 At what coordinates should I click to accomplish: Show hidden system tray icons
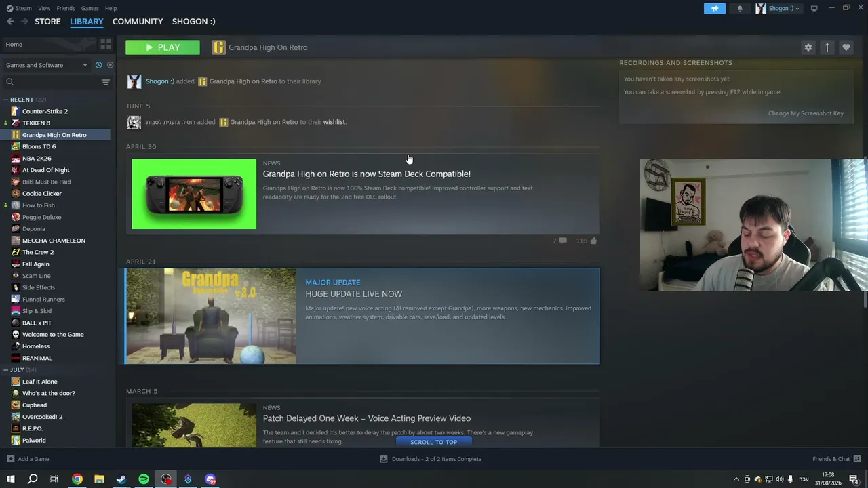click(x=736, y=479)
